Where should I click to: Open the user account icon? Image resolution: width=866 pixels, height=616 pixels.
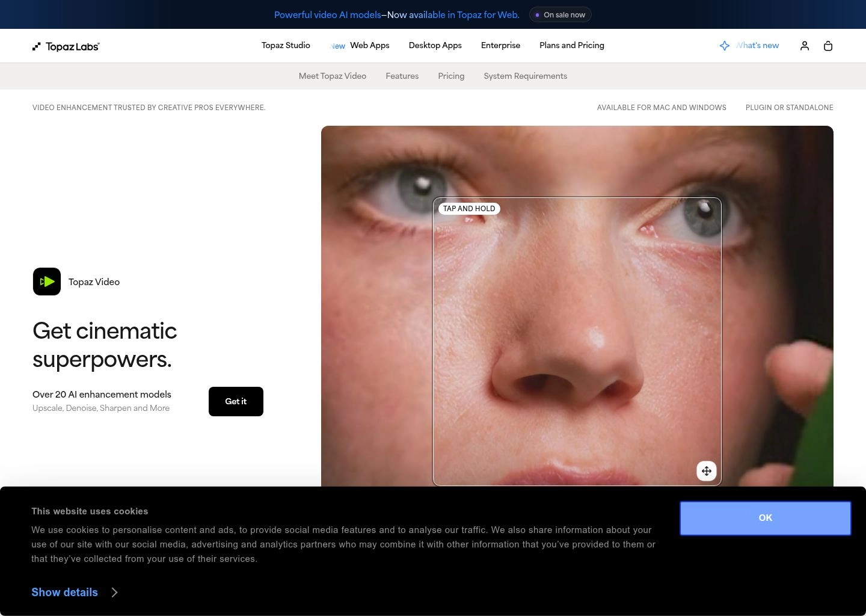pyautogui.click(x=805, y=46)
